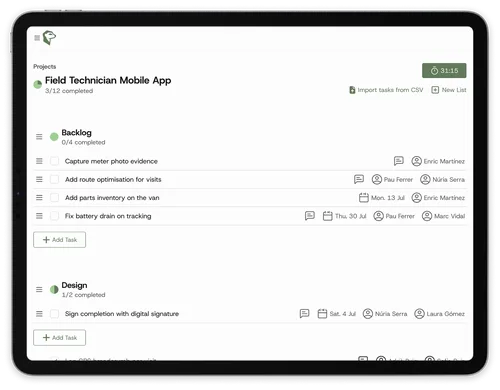Click the 3/12 completed project count
The image size is (500, 390).
pyautogui.click(x=69, y=91)
